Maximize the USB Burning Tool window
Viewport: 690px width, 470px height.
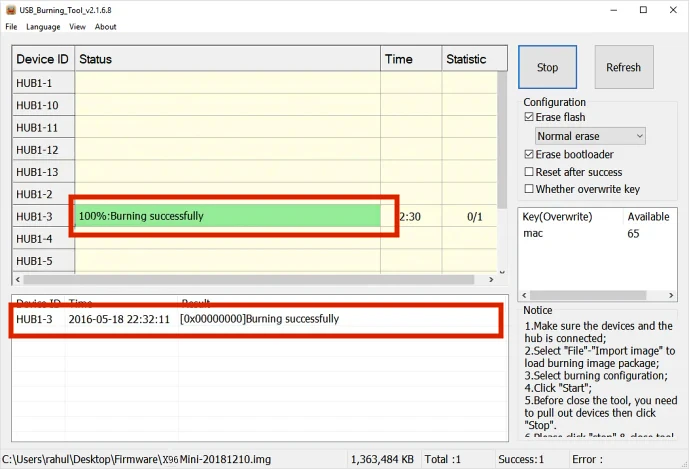(643, 10)
